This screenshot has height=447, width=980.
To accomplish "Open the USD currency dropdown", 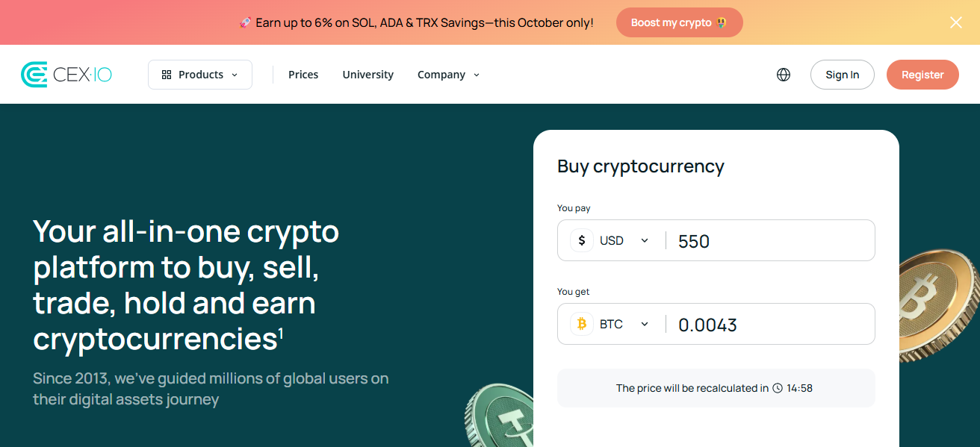I will click(623, 240).
